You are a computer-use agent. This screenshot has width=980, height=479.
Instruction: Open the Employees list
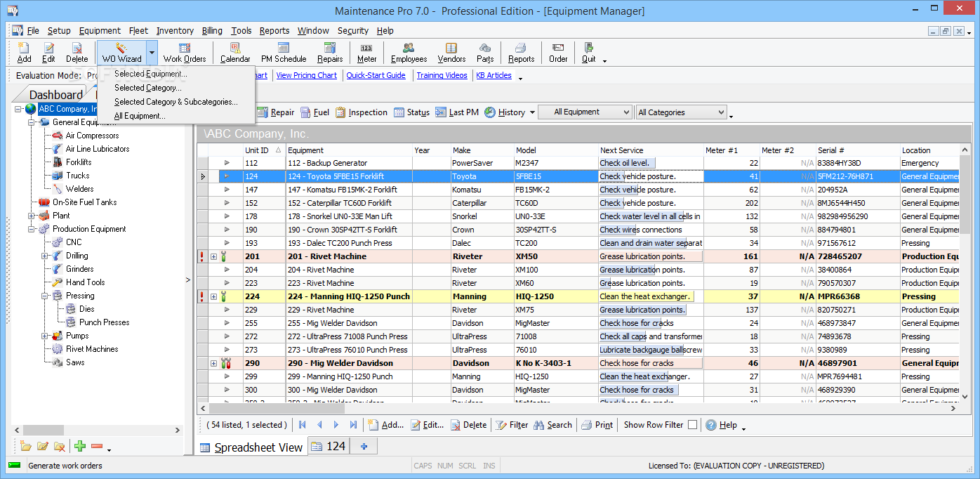pos(409,52)
